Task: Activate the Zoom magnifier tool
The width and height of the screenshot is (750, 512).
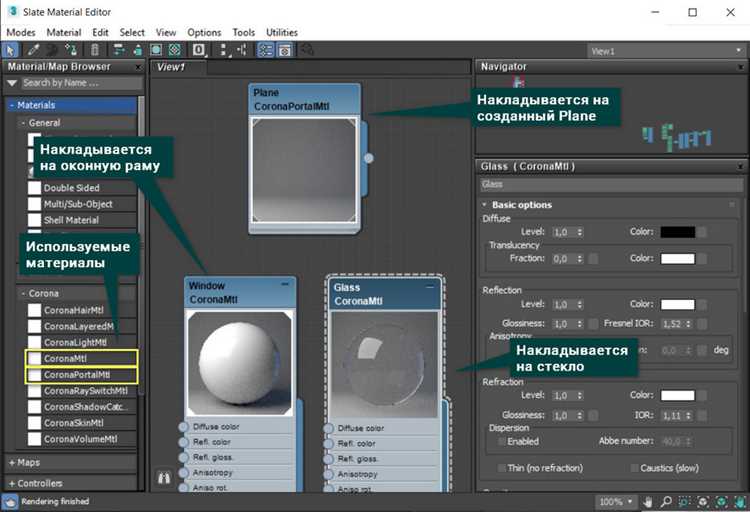Action: point(666,501)
